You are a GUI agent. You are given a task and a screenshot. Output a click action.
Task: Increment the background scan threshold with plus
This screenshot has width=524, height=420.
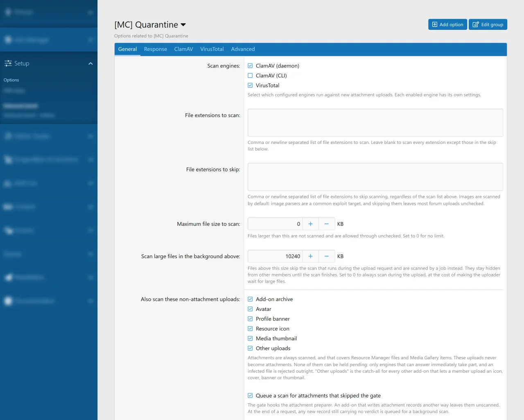pyautogui.click(x=311, y=256)
